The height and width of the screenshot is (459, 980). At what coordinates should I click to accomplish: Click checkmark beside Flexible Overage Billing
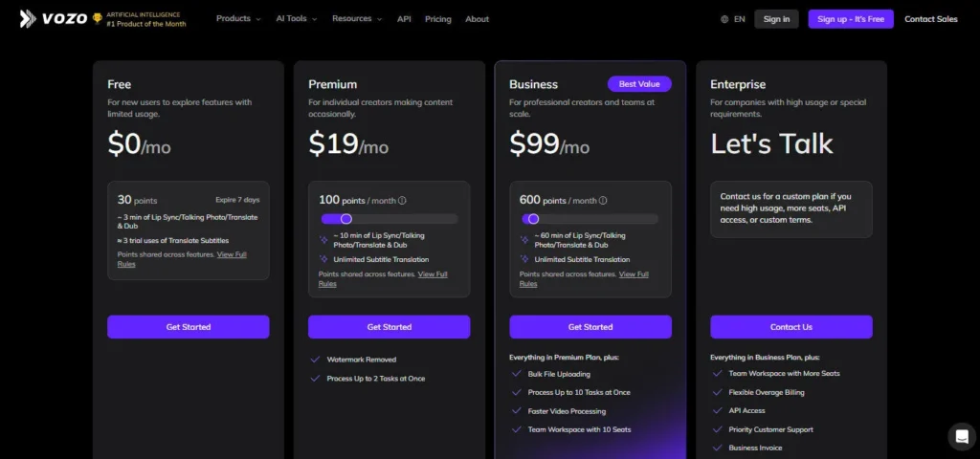(717, 392)
